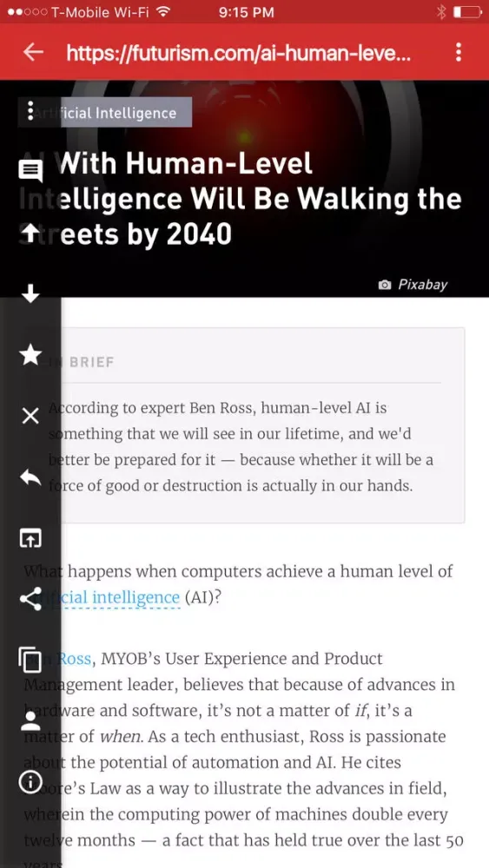Follow the 'artificial intelligence' hyperlink in article
The width and height of the screenshot is (489, 868).
click(103, 597)
